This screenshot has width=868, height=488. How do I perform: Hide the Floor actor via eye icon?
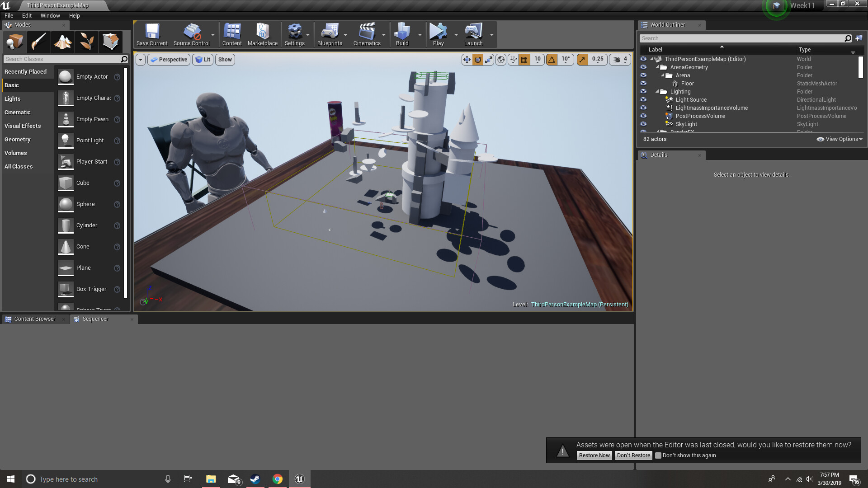(x=643, y=84)
